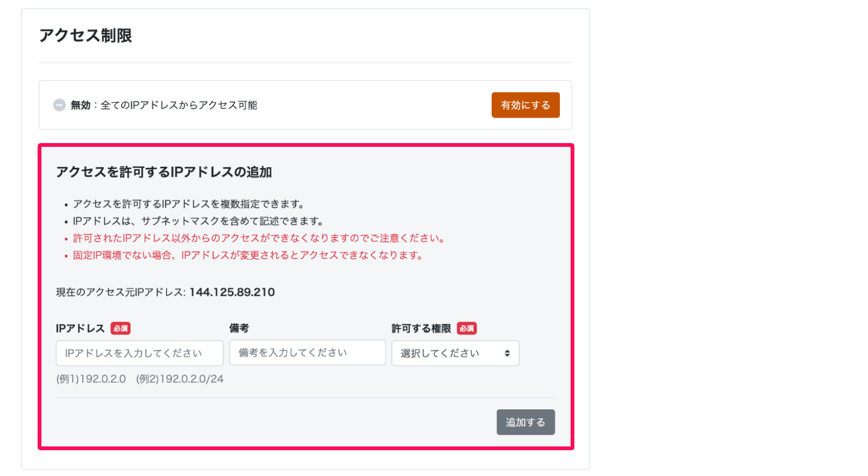Click red warning 許可されたIPアドレス以外からのアクセス
Image resolution: width=868 pixels, height=476 pixels.
[259, 238]
